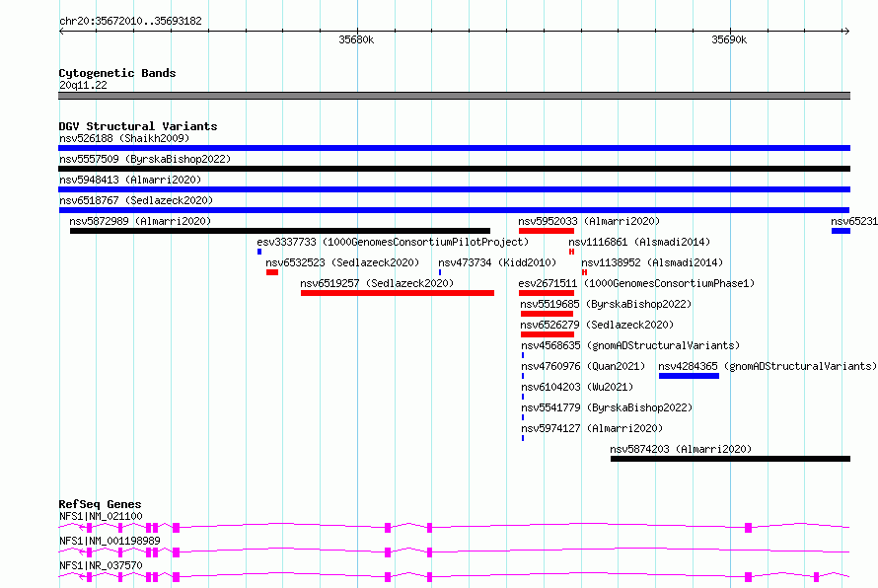The width and height of the screenshot is (878, 588).
Task: Click the chr20:35672010..35693182 coordinates text
Action: (x=130, y=21)
